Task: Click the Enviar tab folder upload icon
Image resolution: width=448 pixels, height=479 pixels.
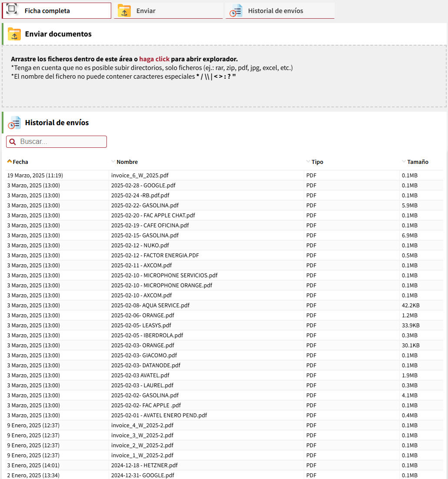Action: click(124, 11)
